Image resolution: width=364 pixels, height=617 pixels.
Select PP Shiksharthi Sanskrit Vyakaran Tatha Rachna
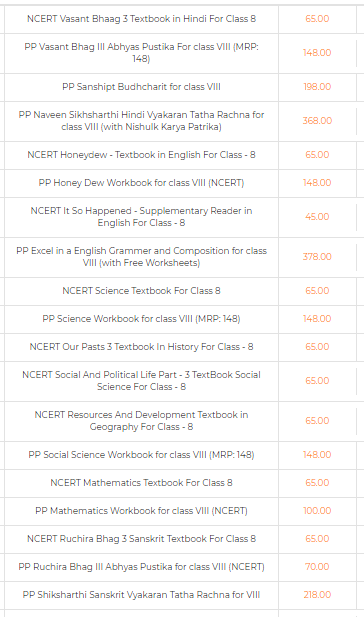(x=141, y=595)
